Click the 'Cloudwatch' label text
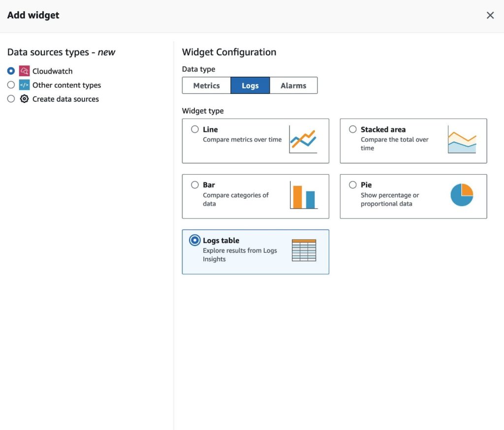The image size is (504, 430). tap(52, 71)
